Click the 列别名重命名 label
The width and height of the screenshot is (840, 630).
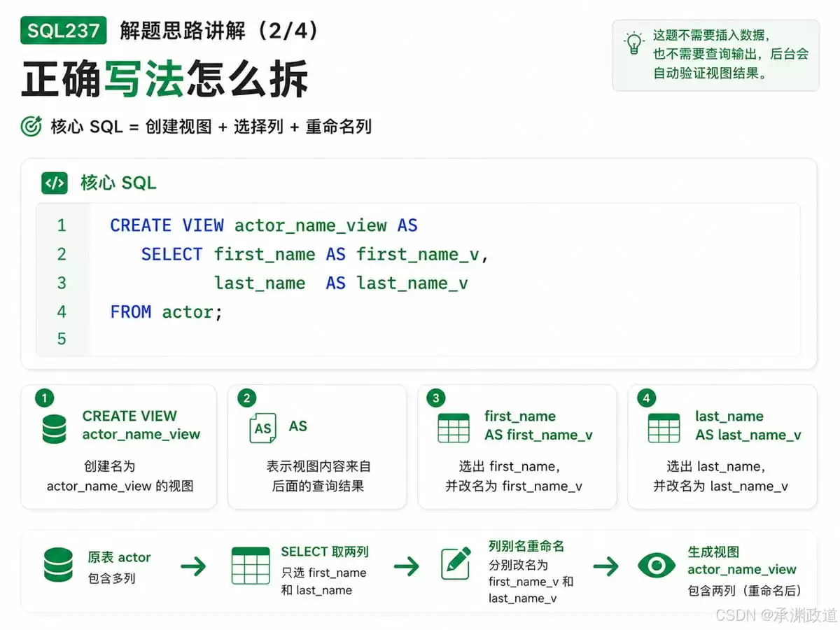pos(526,546)
